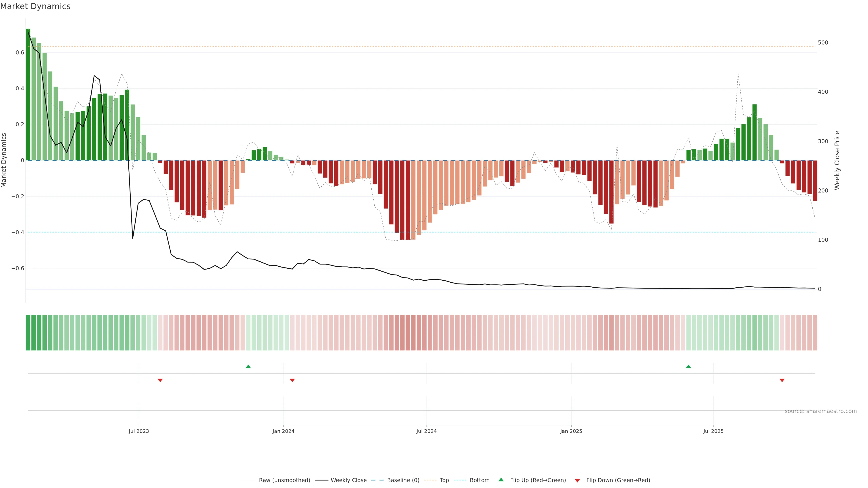Image resolution: width=868 pixels, height=488 pixels.
Task: Click the Jan 2025 x-axis label
Action: point(571,431)
